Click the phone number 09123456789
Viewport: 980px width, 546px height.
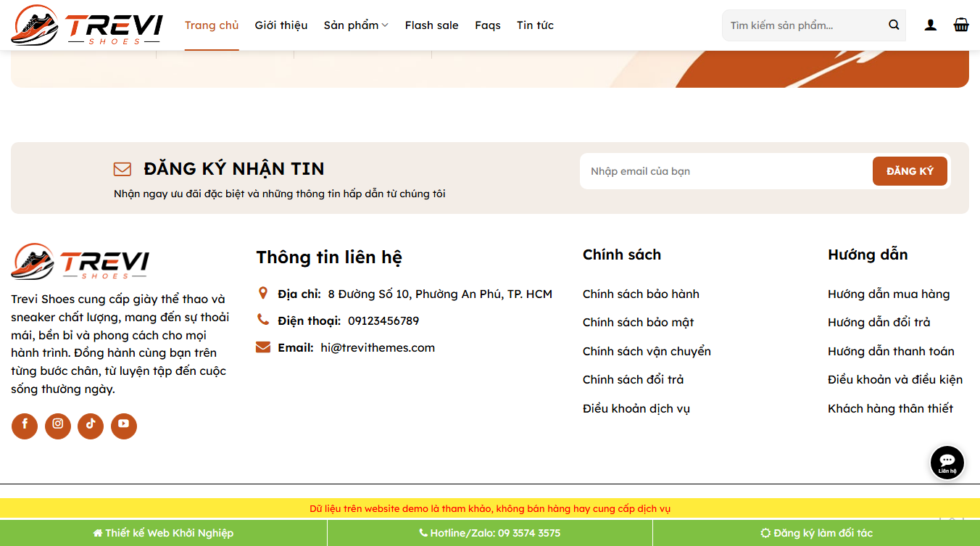coord(383,320)
